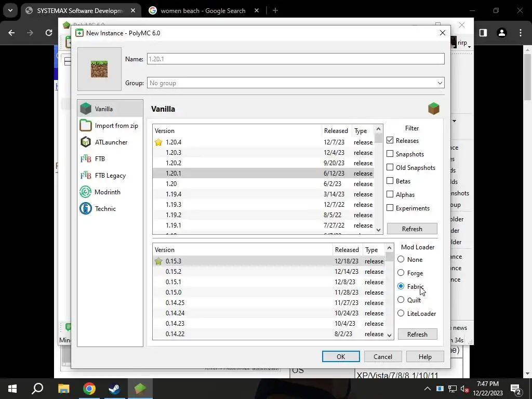Select Fabric loader version 0.14.22
Viewport: 532px width, 399px height.
pyautogui.click(x=269, y=334)
